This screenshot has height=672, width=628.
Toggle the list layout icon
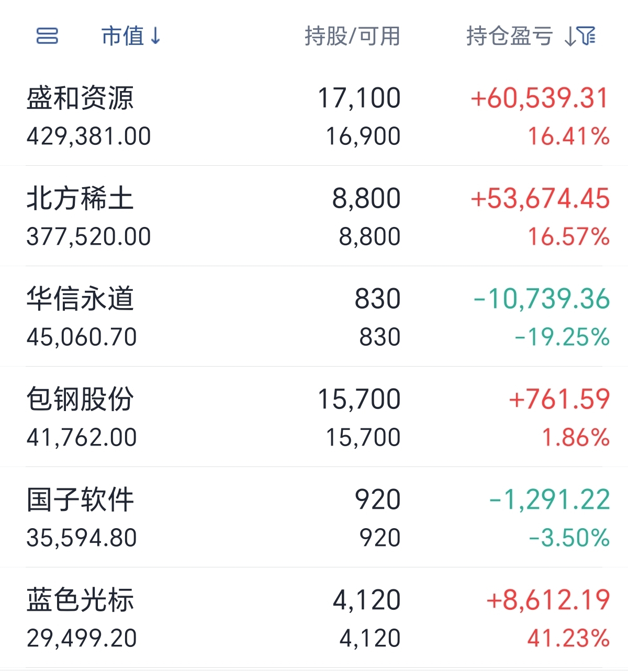point(47,36)
